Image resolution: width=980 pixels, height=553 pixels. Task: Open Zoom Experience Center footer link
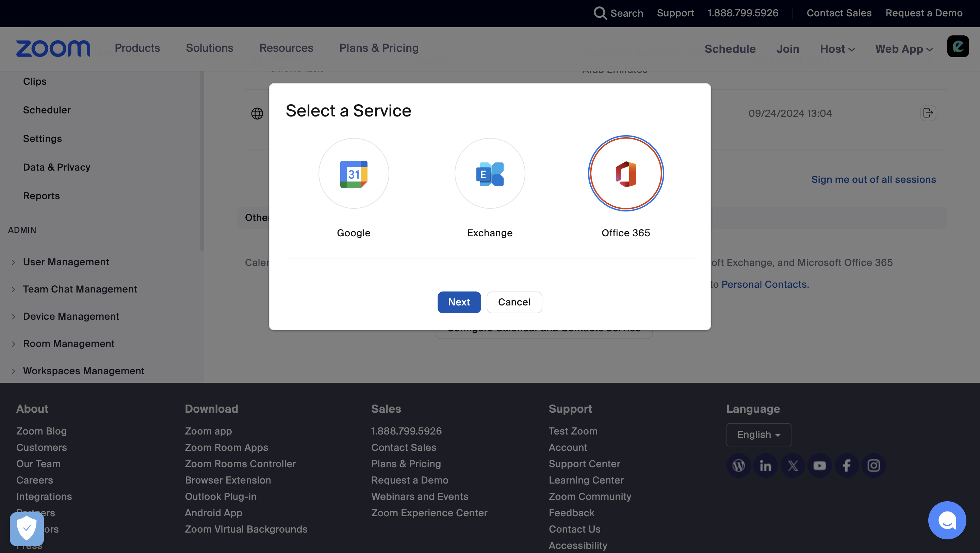pos(429,513)
